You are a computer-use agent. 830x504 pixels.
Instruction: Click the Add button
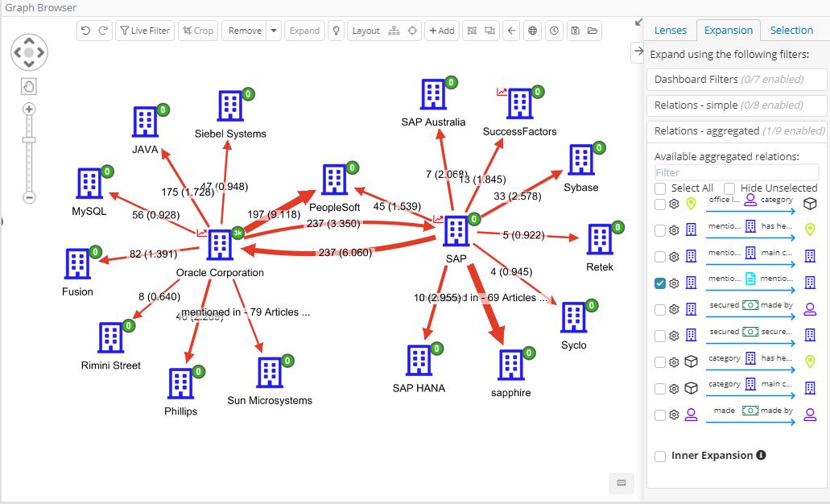(442, 31)
